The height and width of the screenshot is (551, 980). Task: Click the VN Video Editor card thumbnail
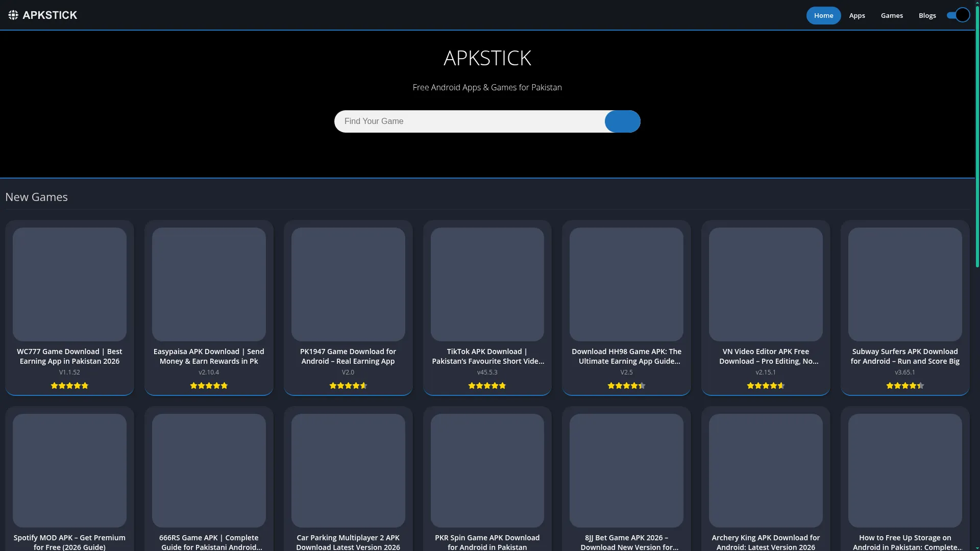pos(766,284)
